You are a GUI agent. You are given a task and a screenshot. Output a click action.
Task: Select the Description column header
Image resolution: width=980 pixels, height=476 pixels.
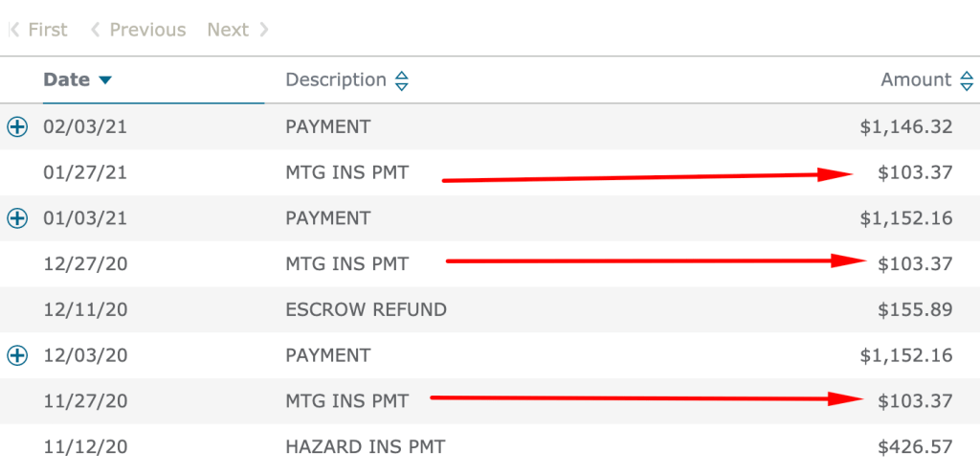click(x=336, y=80)
